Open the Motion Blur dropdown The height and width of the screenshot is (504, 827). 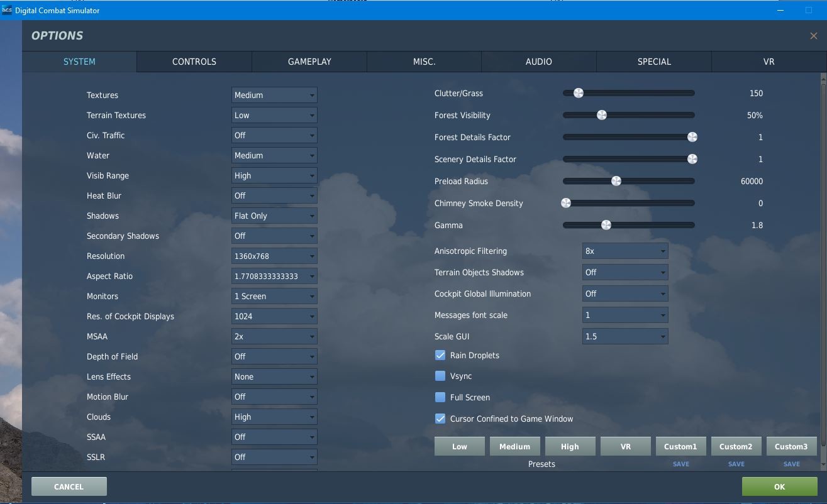click(274, 397)
